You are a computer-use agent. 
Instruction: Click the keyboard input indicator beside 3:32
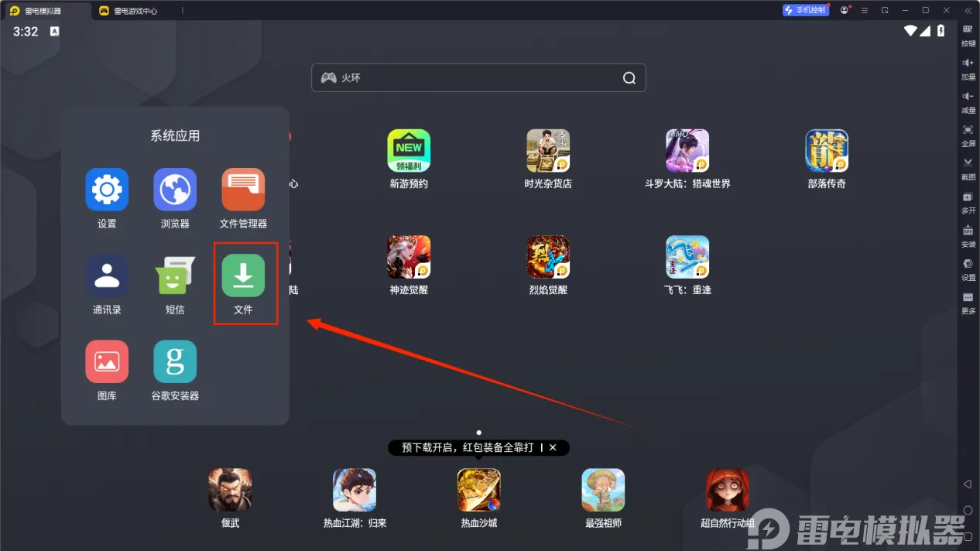click(54, 32)
